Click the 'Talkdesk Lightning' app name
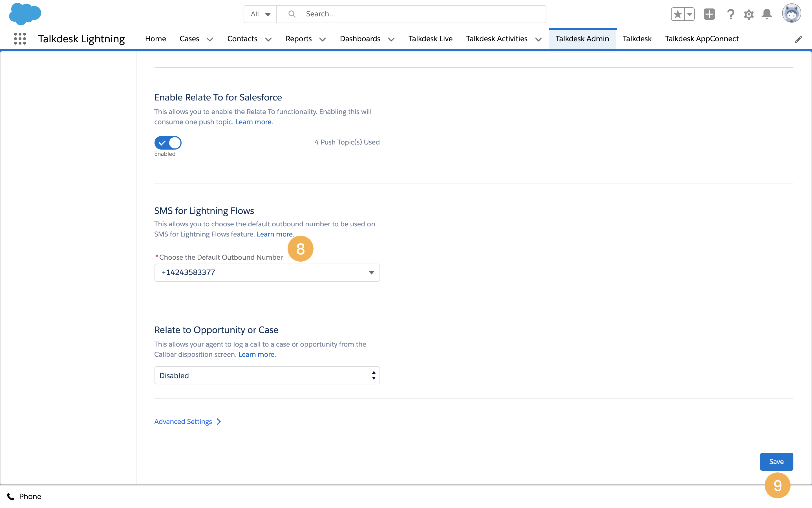This screenshot has height=508, width=812. pyautogui.click(x=81, y=39)
